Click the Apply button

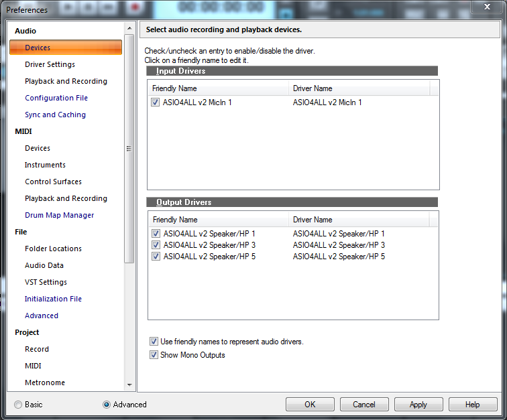pyautogui.click(x=418, y=405)
